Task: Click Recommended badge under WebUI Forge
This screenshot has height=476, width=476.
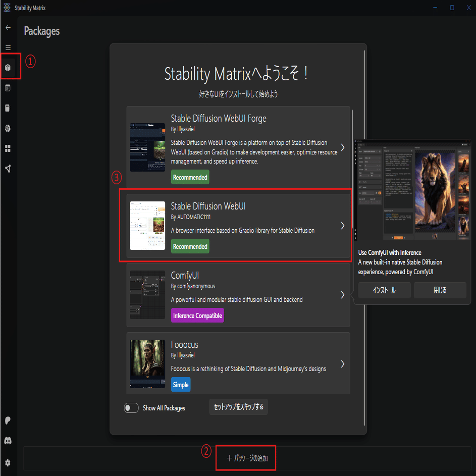Action: (190, 177)
